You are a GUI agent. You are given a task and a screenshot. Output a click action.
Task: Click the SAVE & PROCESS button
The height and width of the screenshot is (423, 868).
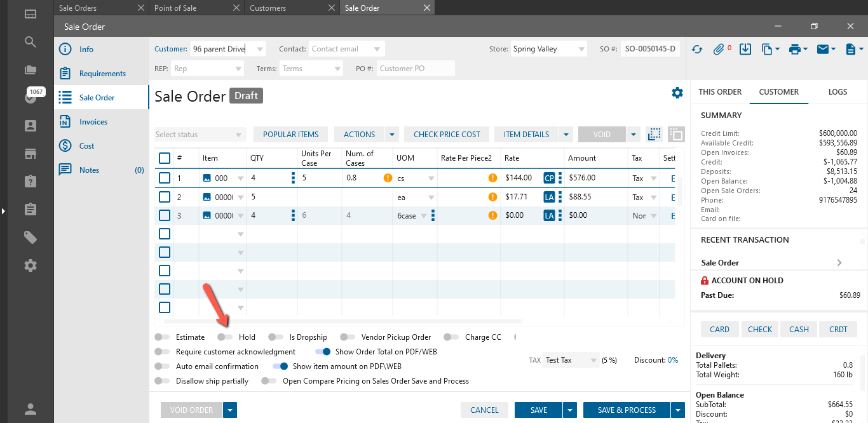[627, 410]
